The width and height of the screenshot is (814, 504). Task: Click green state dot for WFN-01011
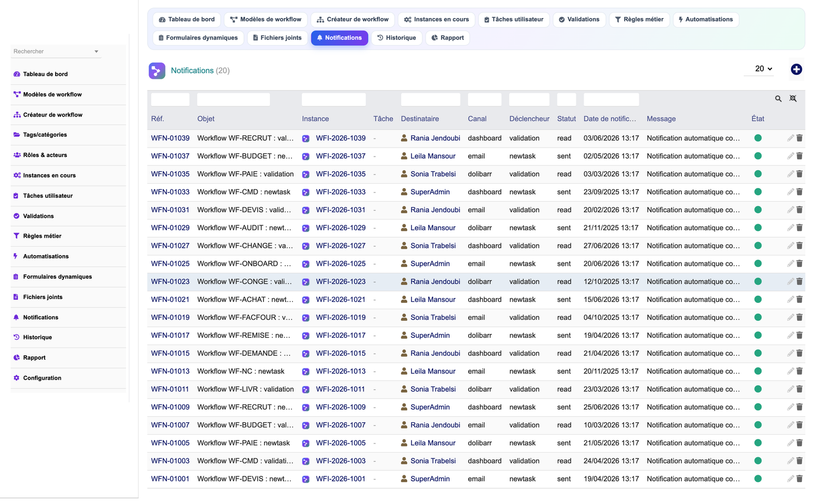tap(758, 389)
